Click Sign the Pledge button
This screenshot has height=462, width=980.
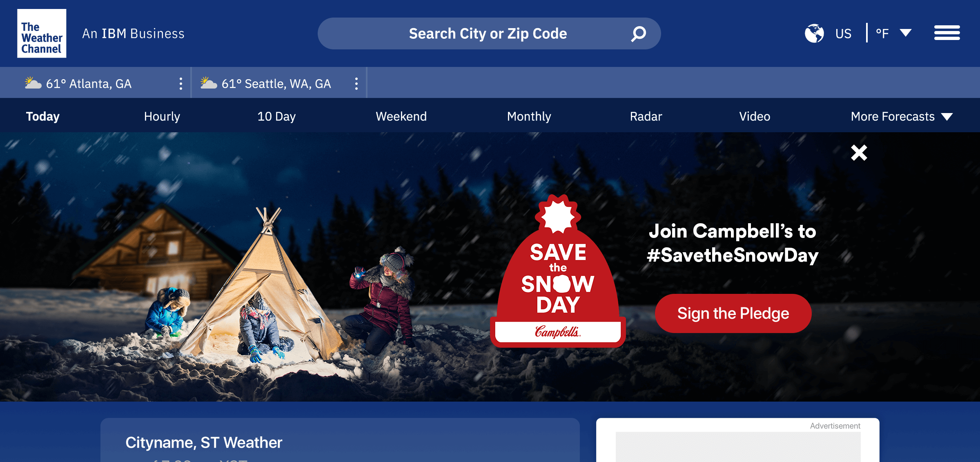click(x=733, y=313)
